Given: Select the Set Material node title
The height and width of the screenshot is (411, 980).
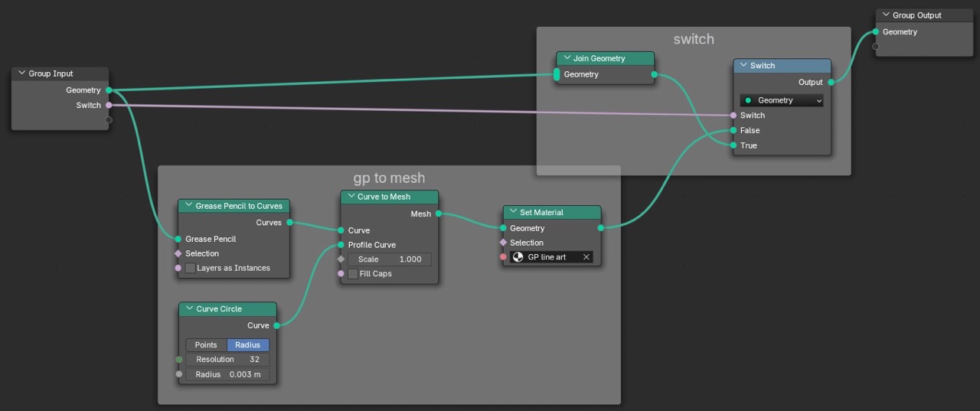Looking at the screenshot, I should (541, 213).
